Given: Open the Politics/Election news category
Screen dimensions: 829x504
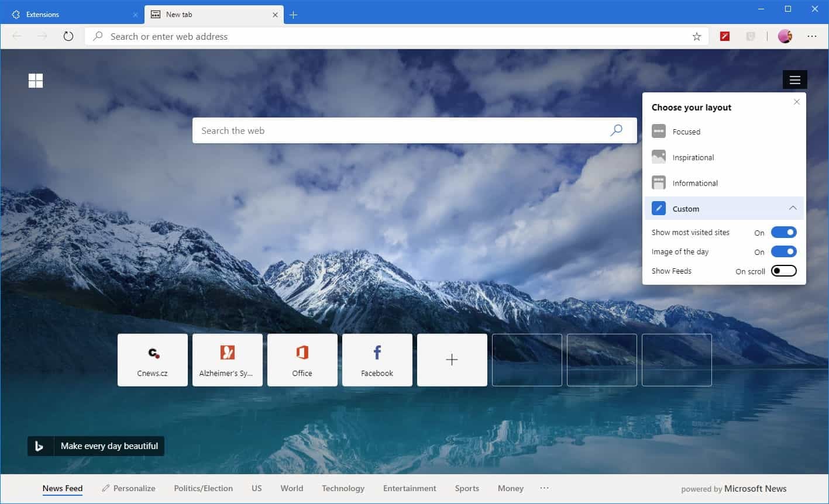Looking at the screenshot, I should click(x=204, y=488).
